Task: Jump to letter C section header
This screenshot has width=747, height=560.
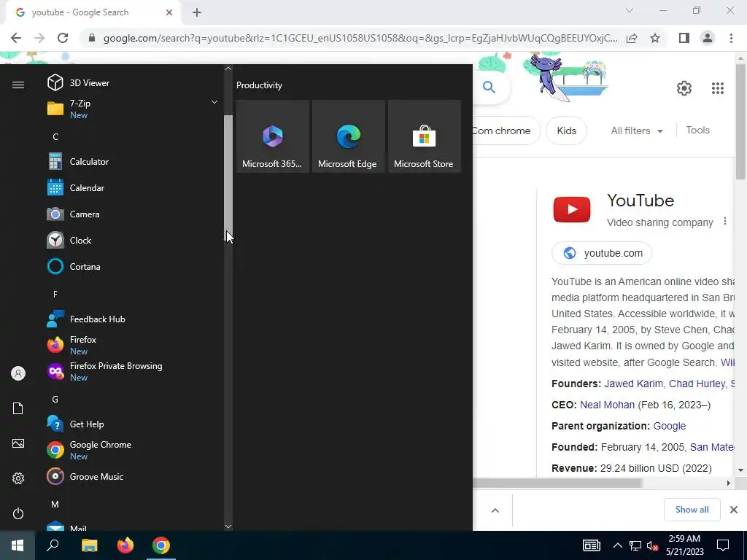Action: (x=55, y=136)
